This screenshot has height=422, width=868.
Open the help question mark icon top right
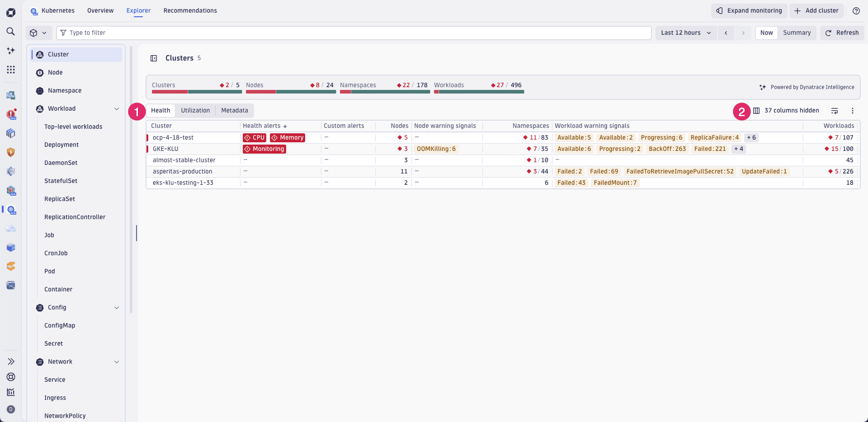(x=856, y=10)
